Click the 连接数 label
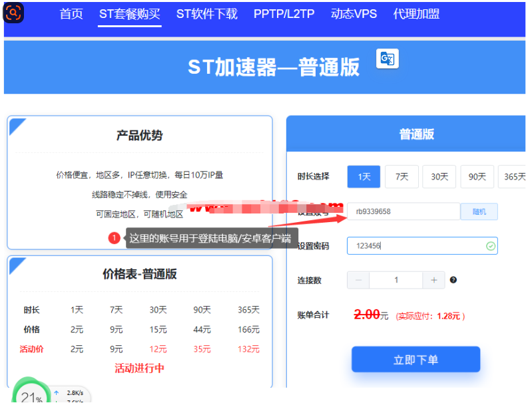This screenshot has height=405, width=532. pyautogui.click(x=309, y=280)
